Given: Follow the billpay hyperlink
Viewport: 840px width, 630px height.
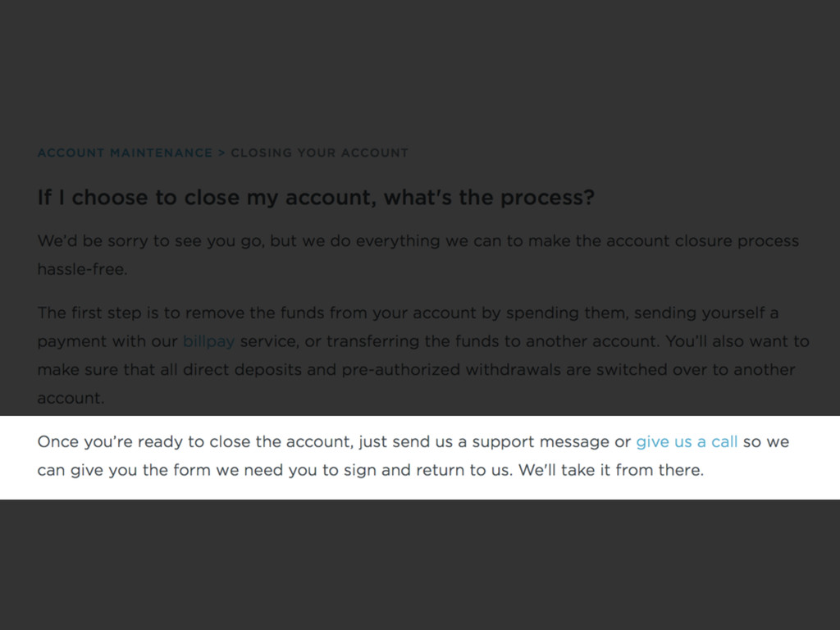Looking at the screenshot, I should (208, 341).
